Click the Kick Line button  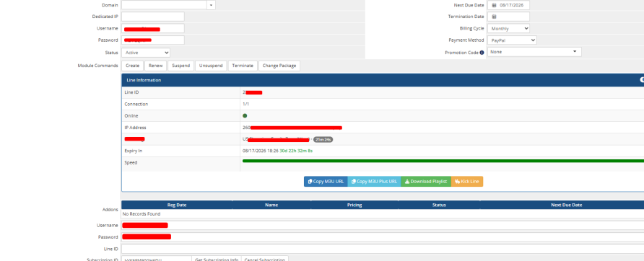coord(467,182)
